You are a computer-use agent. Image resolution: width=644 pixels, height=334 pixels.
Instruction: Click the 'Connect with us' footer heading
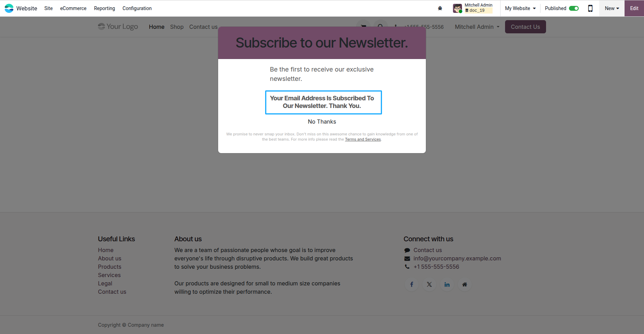click(428, 239)
